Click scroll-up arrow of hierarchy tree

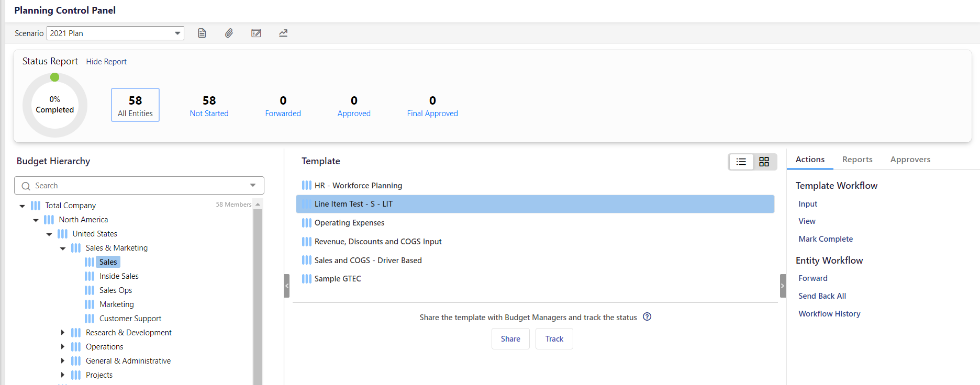(258, 204)
